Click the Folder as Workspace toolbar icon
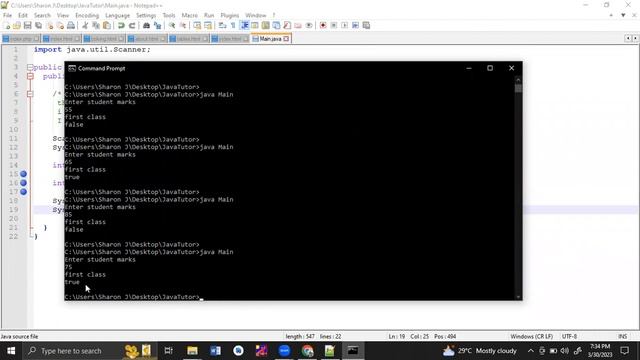 pyautogui.click(x=298, y=25)
